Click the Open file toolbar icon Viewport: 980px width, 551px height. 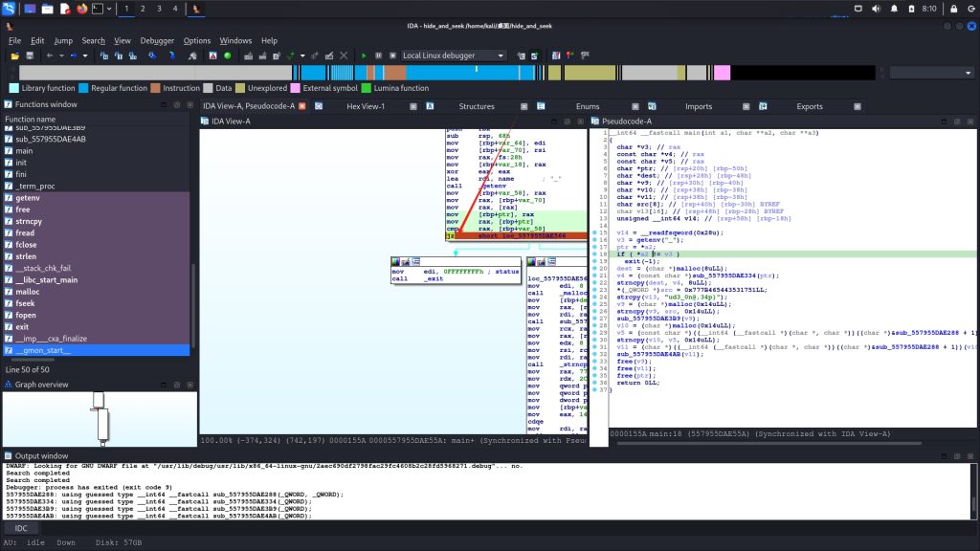click(15, 55)
